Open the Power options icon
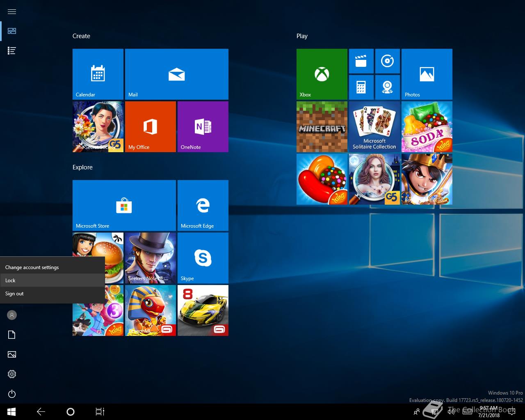 point(12,394)
